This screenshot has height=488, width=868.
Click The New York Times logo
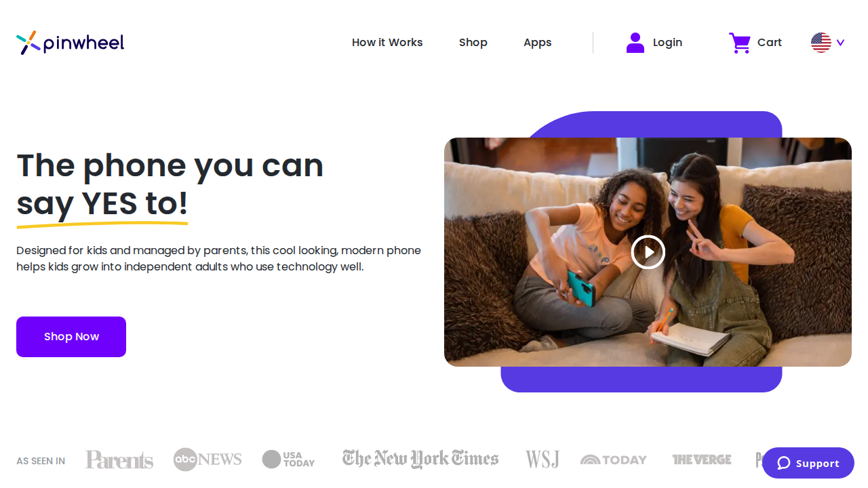point(420,460)
